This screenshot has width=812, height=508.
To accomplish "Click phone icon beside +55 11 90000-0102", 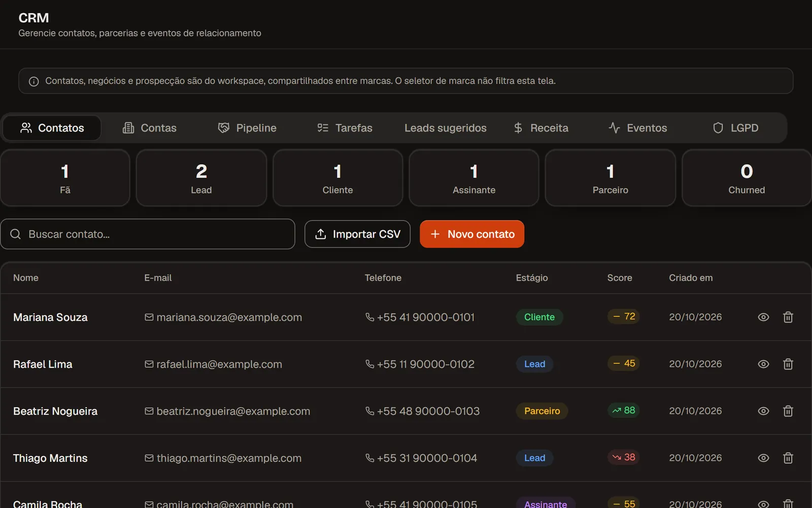I will [x=369, y=364].
